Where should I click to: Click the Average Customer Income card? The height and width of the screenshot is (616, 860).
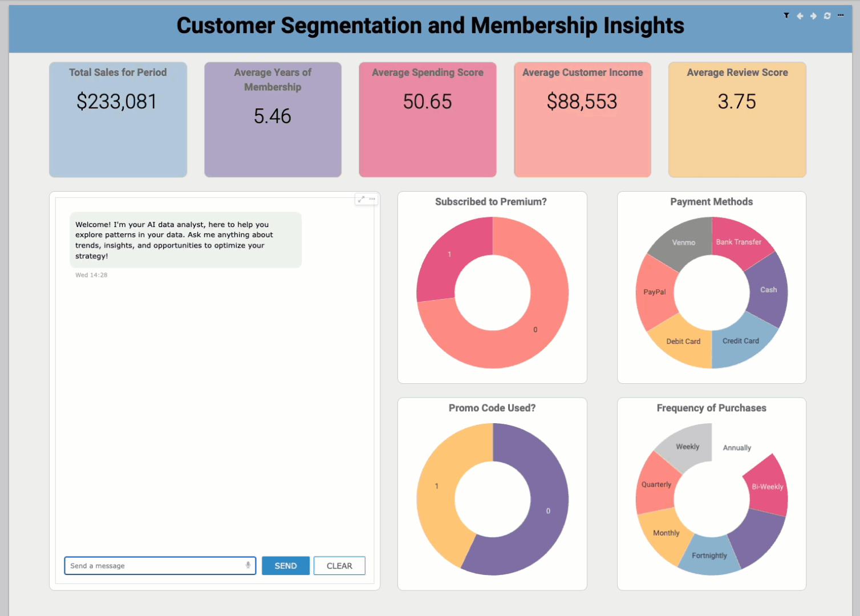[582, 119]
